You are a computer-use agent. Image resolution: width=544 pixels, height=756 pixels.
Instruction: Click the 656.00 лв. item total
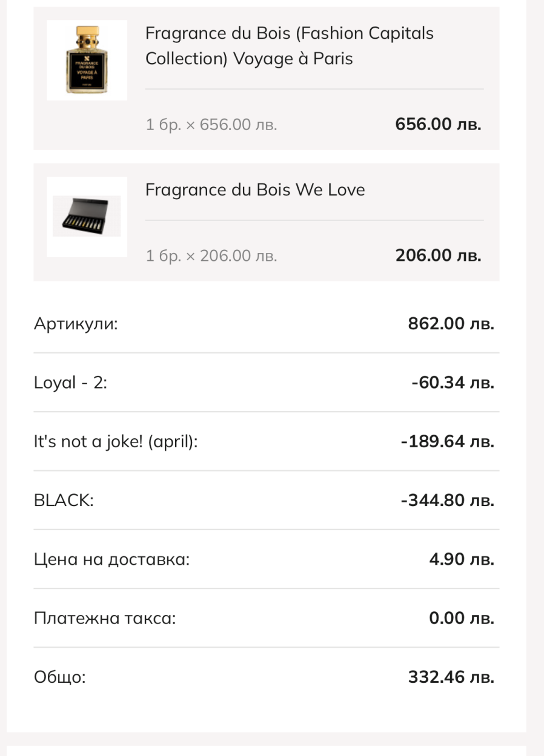coord(438,125)
